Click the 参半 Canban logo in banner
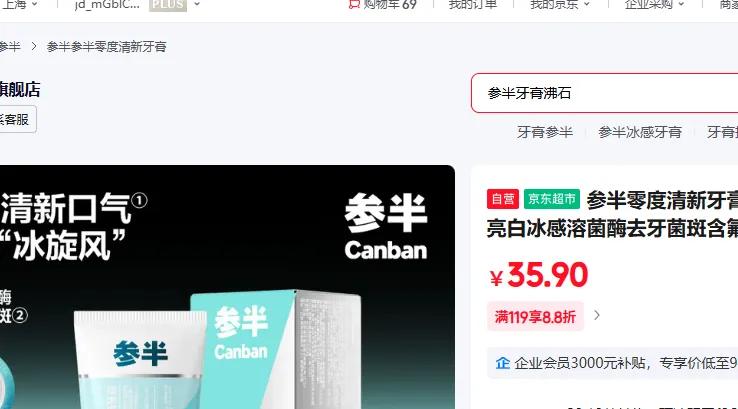This screenshot has height=409, width=738. click(385, 226)
